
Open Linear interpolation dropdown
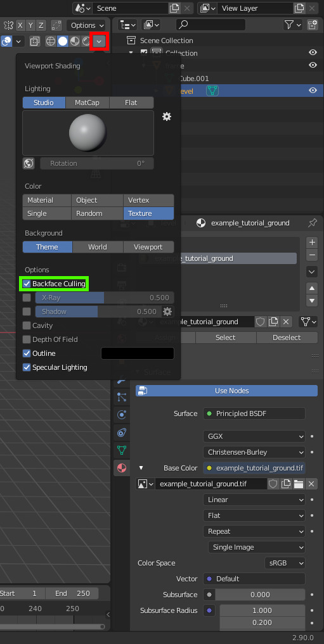click(x=254, y=500)
